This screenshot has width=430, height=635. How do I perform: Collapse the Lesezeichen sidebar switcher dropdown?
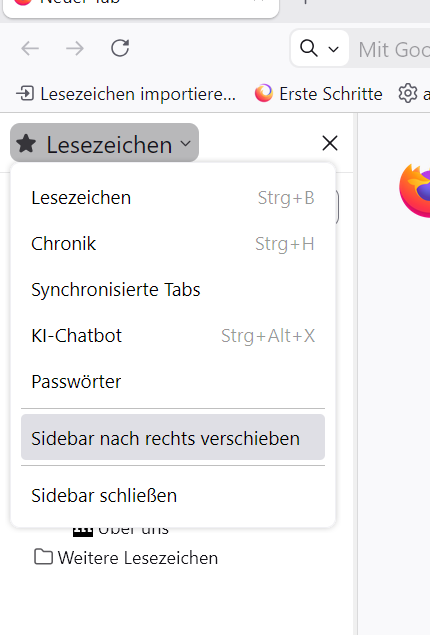point(104,143)
